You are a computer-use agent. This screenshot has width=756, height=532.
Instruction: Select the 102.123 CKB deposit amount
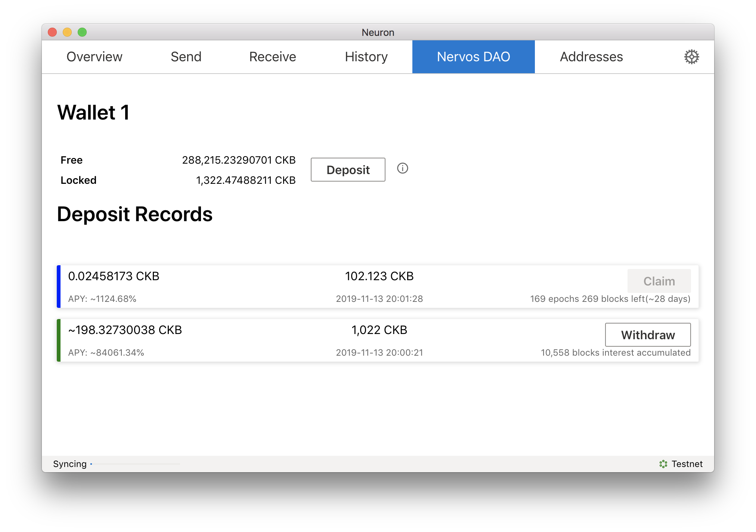click(379, 276)
